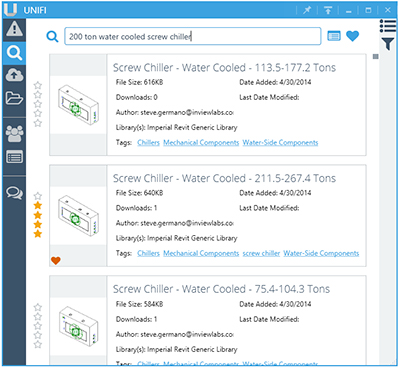Open the cloud upload sidebar icon
The width and height of the screenshot is (400, 368).
(14, 76)
